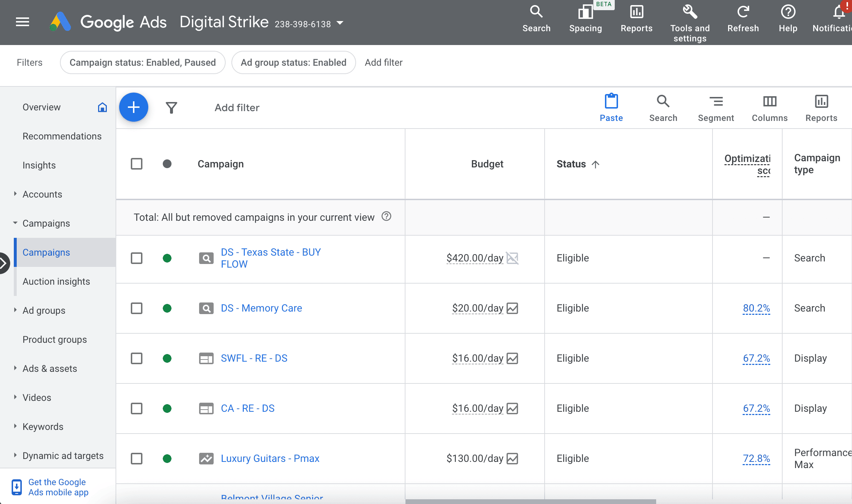This screenshot has height=504, width=852.
Task: Click the Overview home icon
Action: pyautogui.click(x=102, y=107)
